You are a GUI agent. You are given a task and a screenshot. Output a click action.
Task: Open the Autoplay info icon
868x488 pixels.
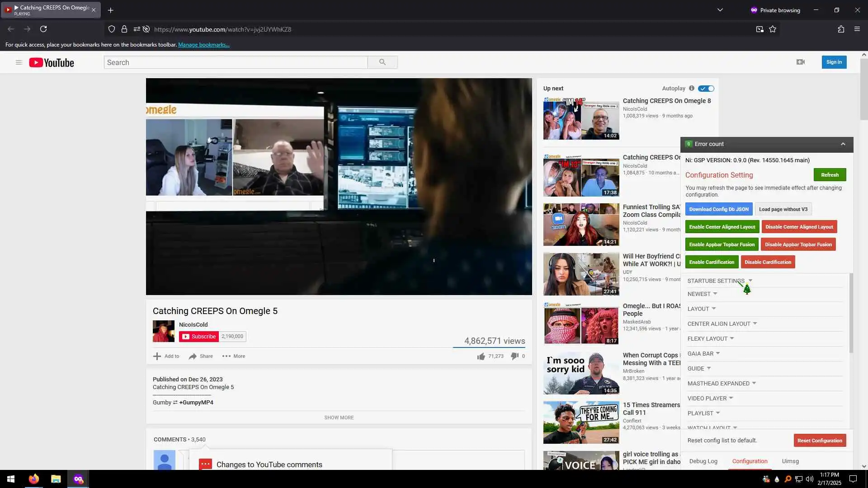691,89
